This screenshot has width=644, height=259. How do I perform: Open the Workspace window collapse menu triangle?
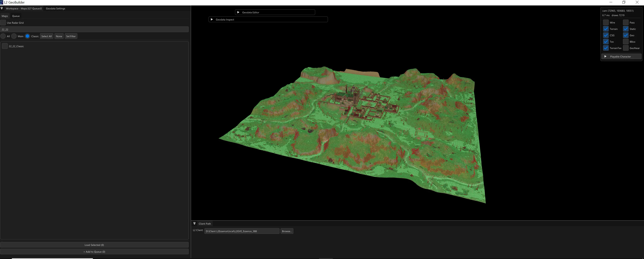point(2,8)
